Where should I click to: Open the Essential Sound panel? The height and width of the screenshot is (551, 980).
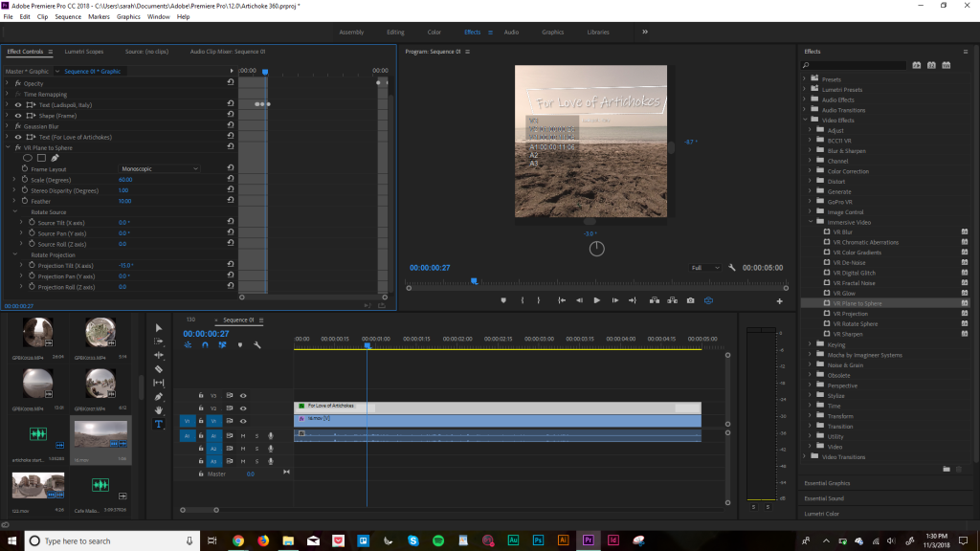coord(824,498)
